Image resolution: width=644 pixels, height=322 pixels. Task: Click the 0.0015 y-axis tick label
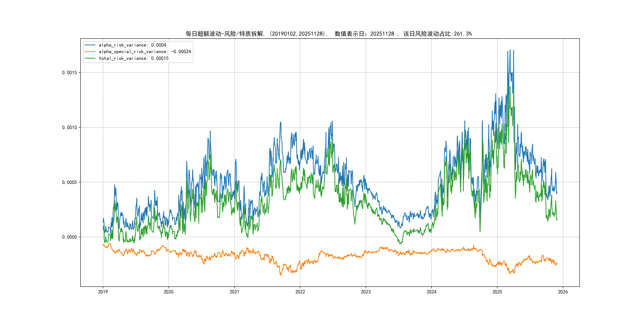coord(70,73)
